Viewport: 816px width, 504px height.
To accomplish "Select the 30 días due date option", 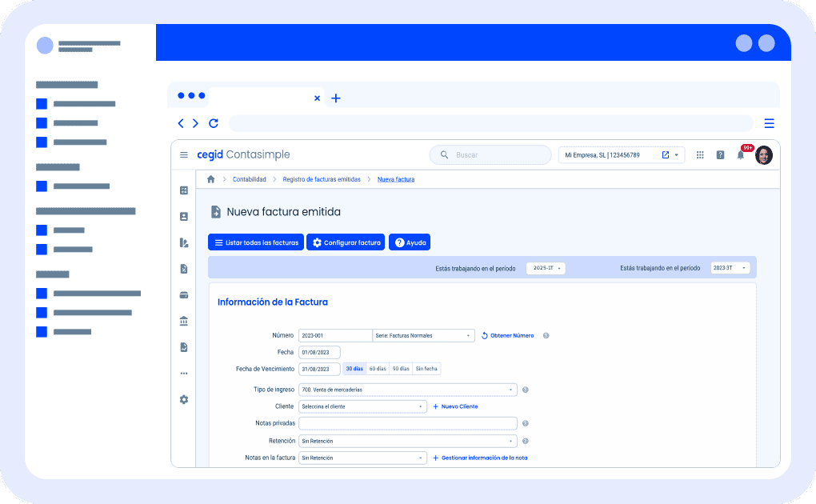I will tap(354, 369).
